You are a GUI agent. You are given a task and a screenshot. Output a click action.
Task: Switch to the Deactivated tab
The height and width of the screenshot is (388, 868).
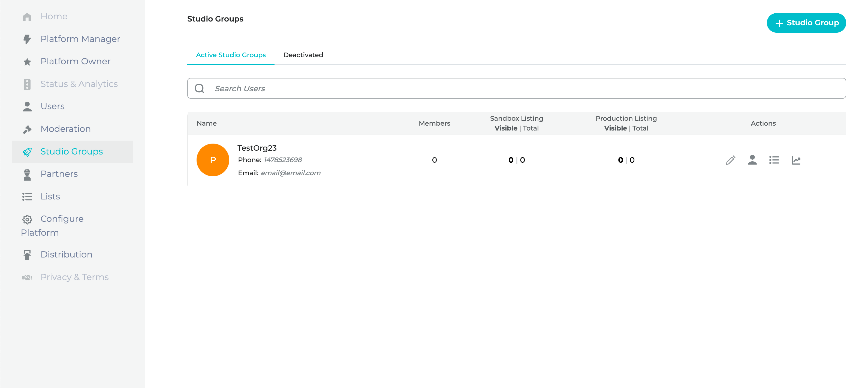pyautogui.click(x=303, y=55)
